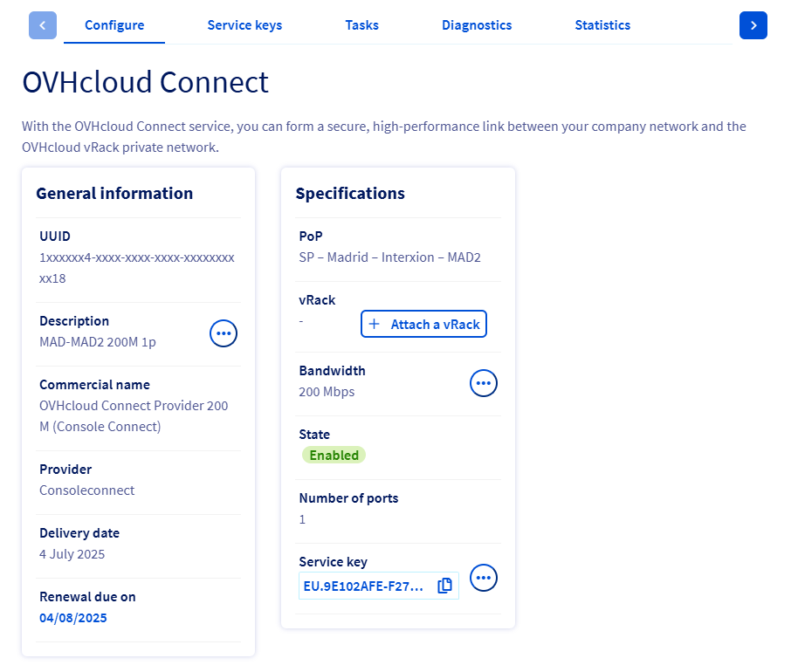798x672 pixels.
Task: Open the Bandwidth options ellipsis menu
Action: 484,382
